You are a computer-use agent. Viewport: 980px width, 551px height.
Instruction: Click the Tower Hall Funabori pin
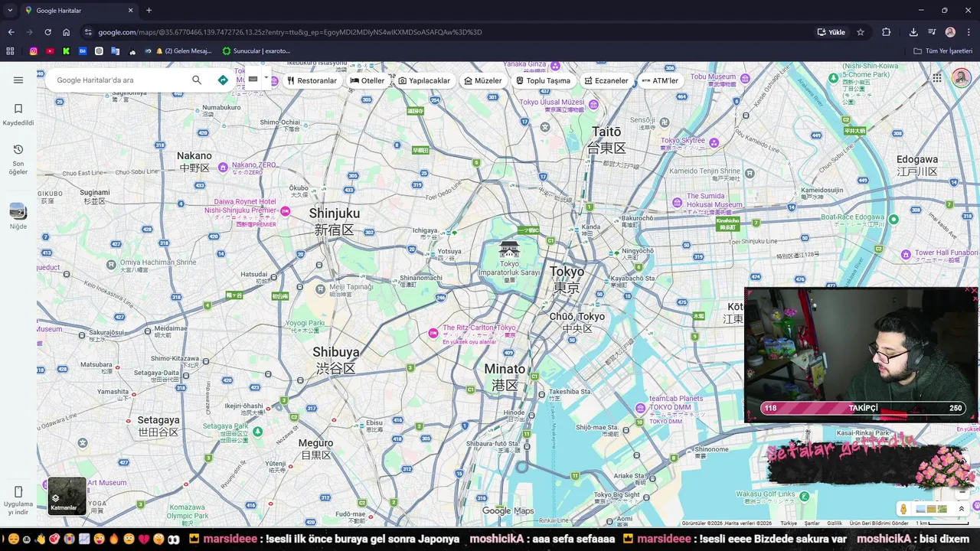tap(906, 254)
